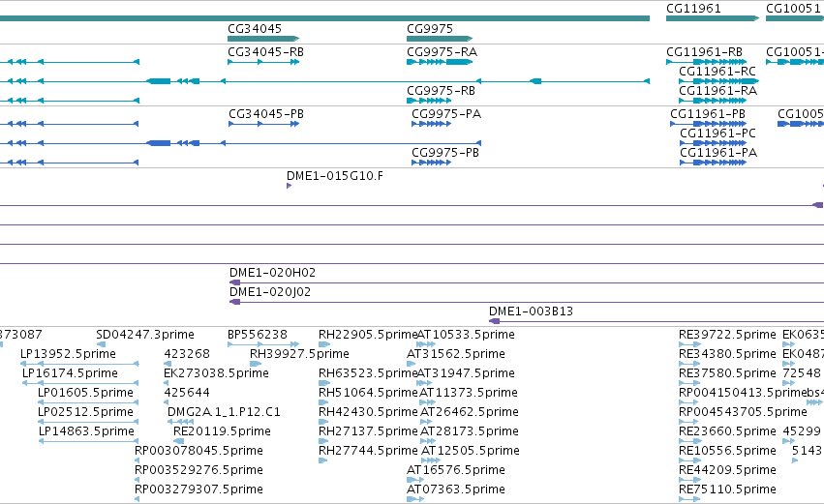Select the CG34045-RB transcript
This screenshot has height=504, width=824.
click(263, 62)
